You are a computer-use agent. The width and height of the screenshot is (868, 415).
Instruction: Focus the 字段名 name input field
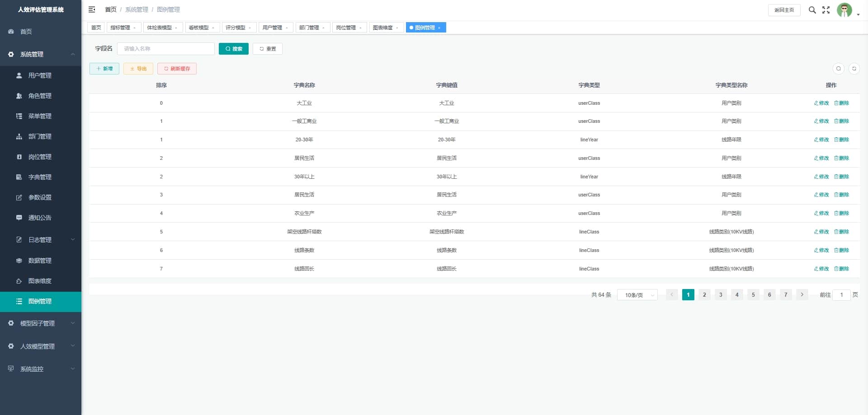[x=166, y=49]
